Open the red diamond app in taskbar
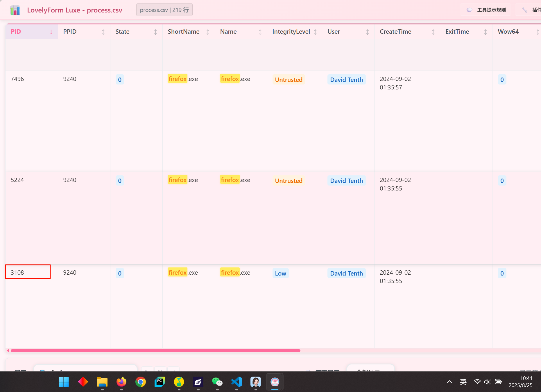This screenshot has height=392, width=541. point(83,382)
